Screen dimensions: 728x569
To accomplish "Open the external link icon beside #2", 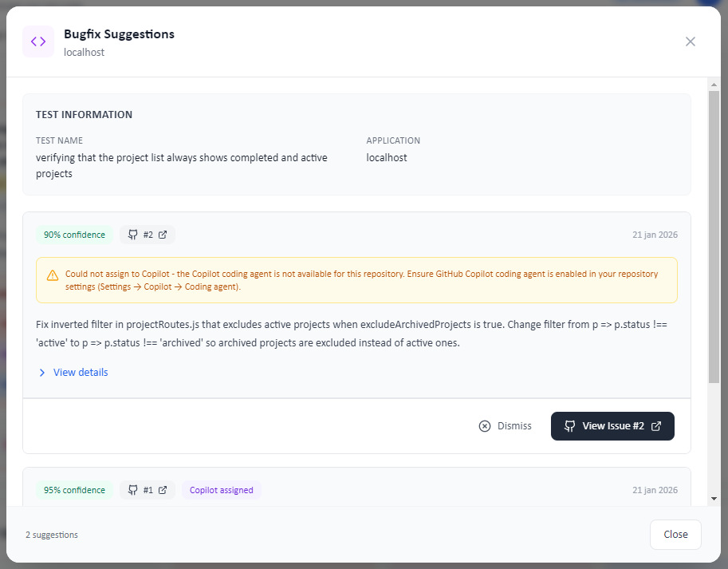I will click(163, 235).
